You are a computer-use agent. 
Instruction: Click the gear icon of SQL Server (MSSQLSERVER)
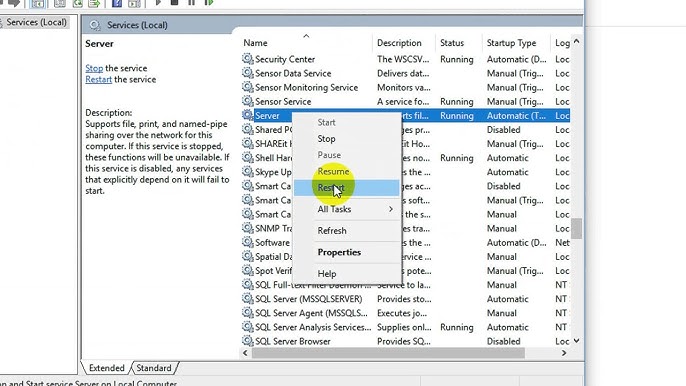(248, 298)
